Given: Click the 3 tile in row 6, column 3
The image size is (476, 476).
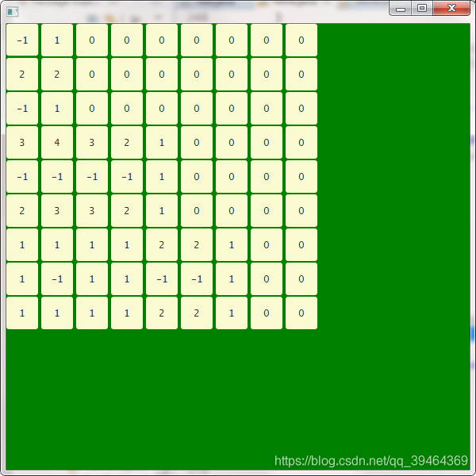Looking at the screenshot, I should tap(92, 211).
